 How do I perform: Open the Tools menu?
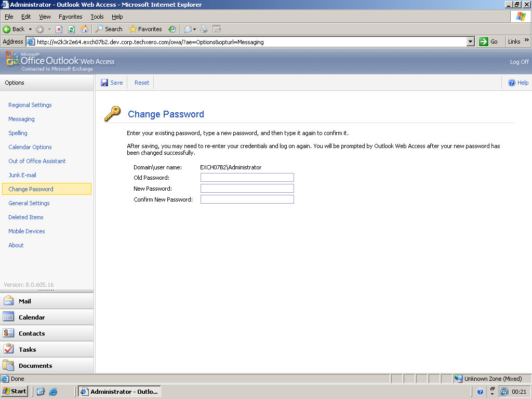(97, 17)
